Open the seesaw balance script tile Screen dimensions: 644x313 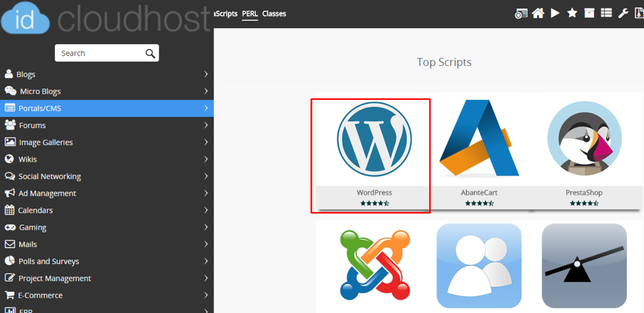click(x=585, y=265)
